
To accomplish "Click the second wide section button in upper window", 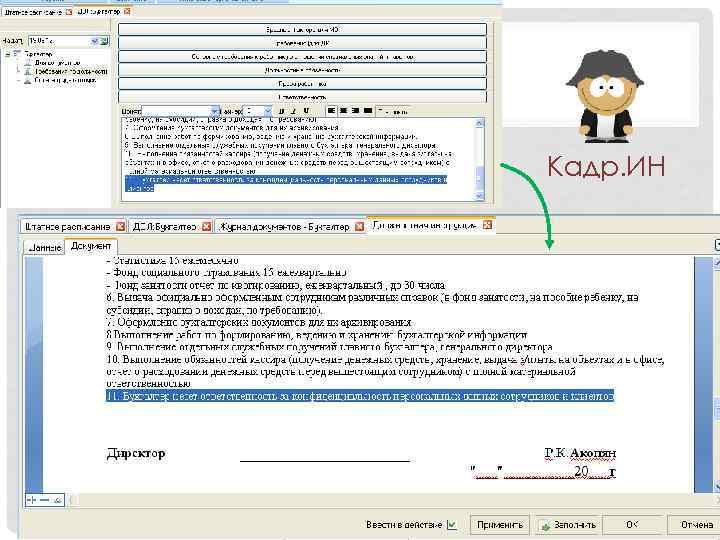I will point(302,43).
